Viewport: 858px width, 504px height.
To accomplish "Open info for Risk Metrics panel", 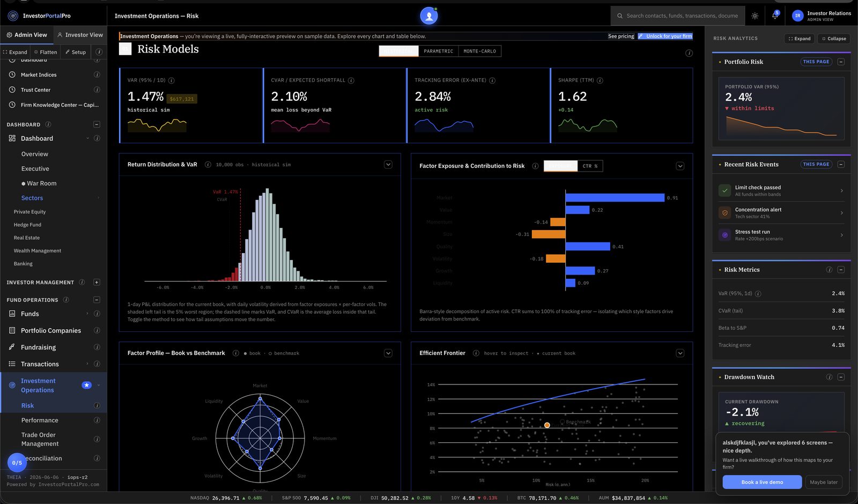I will pyautogui.click(x=829, y=270).
